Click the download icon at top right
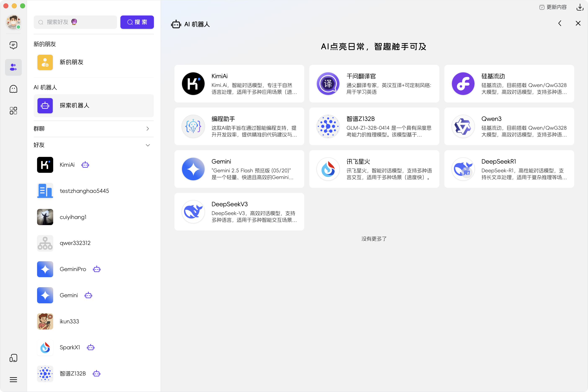Image resolution: width=588 pixels, height=392 pixels. click(580, 7)
